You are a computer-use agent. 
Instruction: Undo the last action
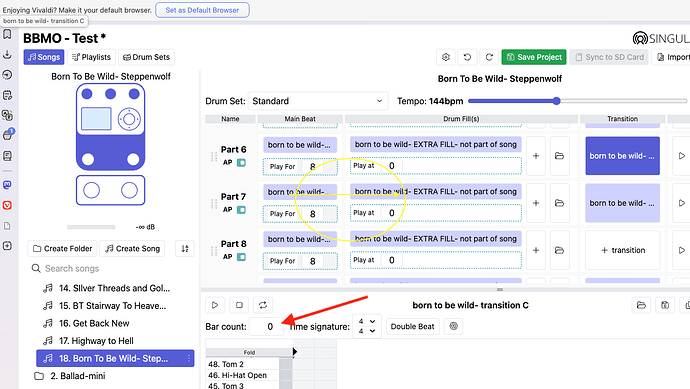[467, 57]
